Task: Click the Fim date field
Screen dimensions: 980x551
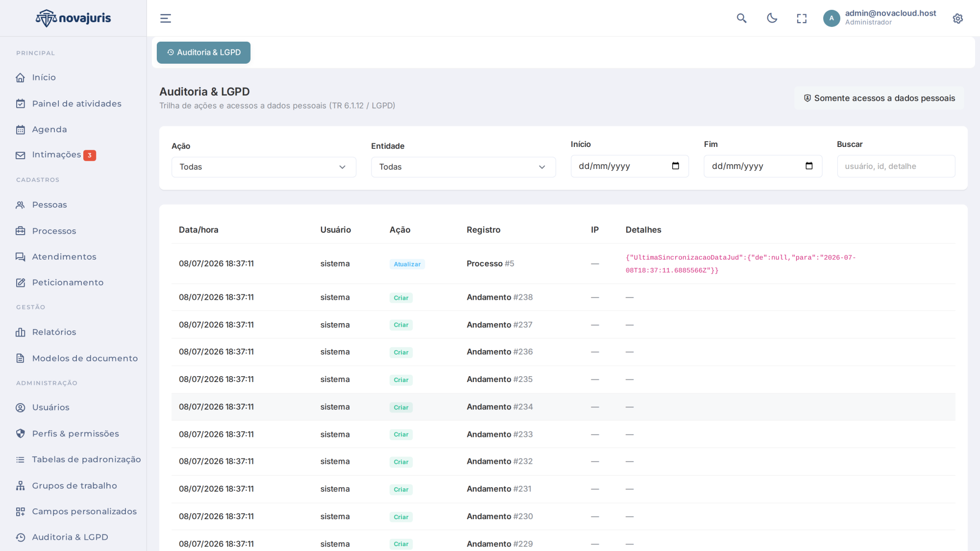Action: pos(763,166)
